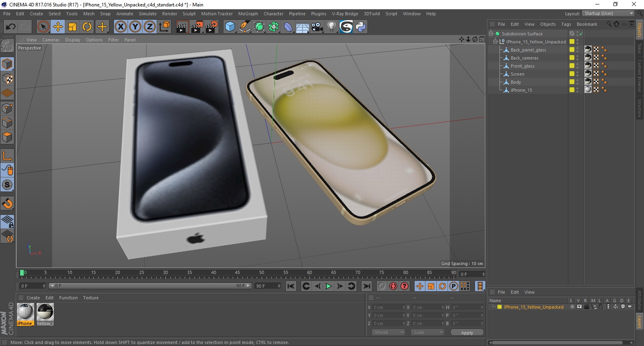Image resolution: width=644 pixels, height=346 pixels.
Task: Toggle Y axis lock
Action: (135, 27)
